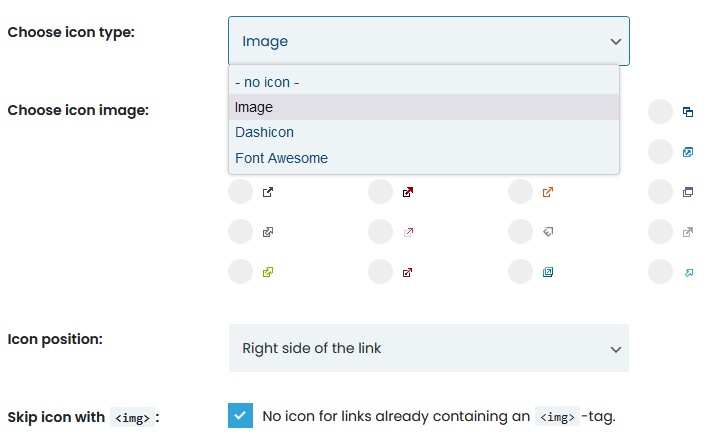Collapse the Choose icon type dropdown
This screenshot has width=714, height=442.
click(429, 41)
